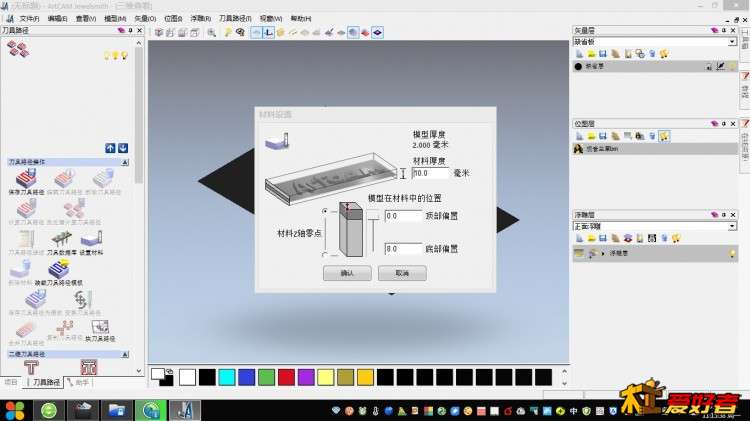Select the yellow color swatch
This screenshot has width=750, height=421.
click(x=326, y=377)
